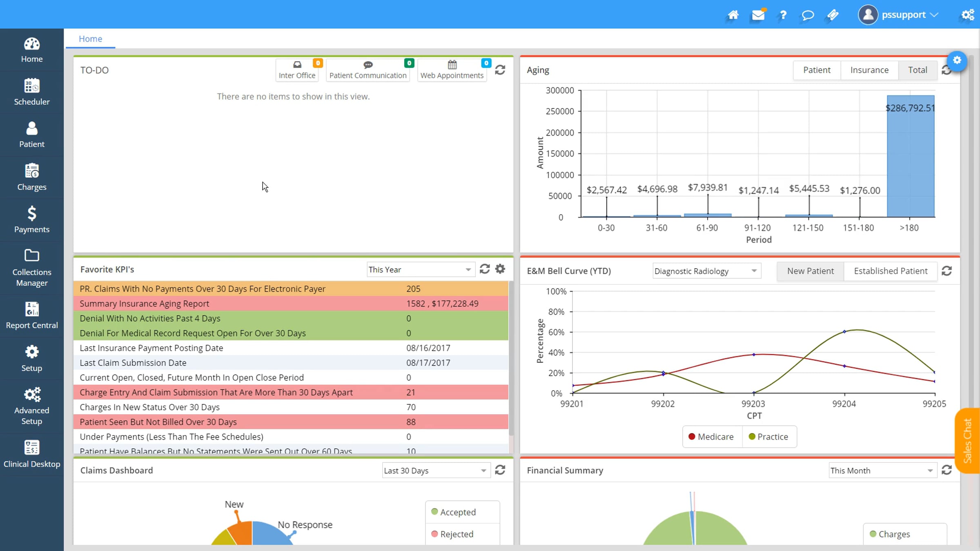980x551 pixels.
Task: Switch Aging chart to Patient view
Action: tap(817, 70)
